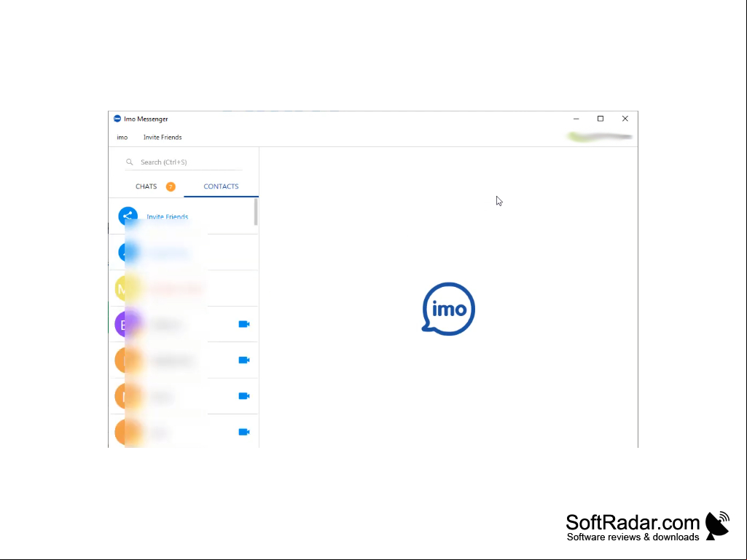Click the contacts list vertical scrollbar
Image resolution: width=747 pixels, height=560 pixels.
pyautogui.click(x=256, y=212)
